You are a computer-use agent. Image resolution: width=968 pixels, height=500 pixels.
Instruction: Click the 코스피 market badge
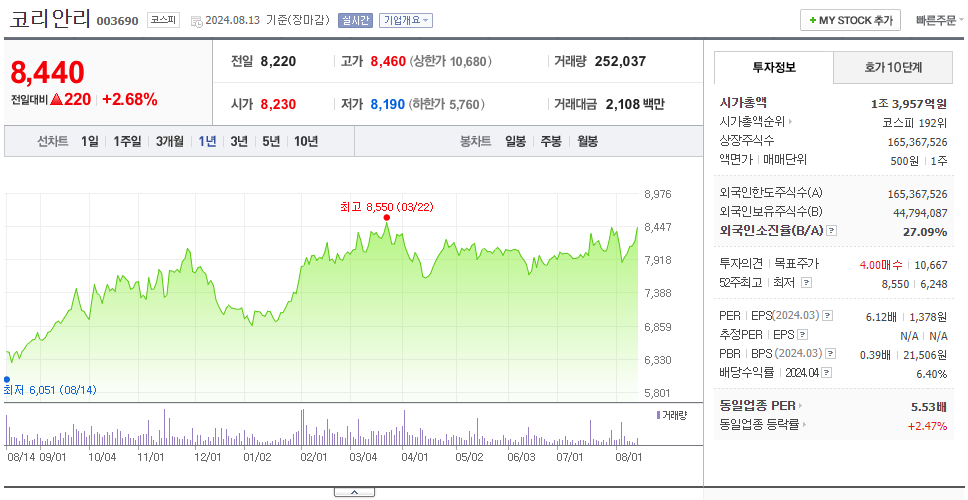coord(163,20)
